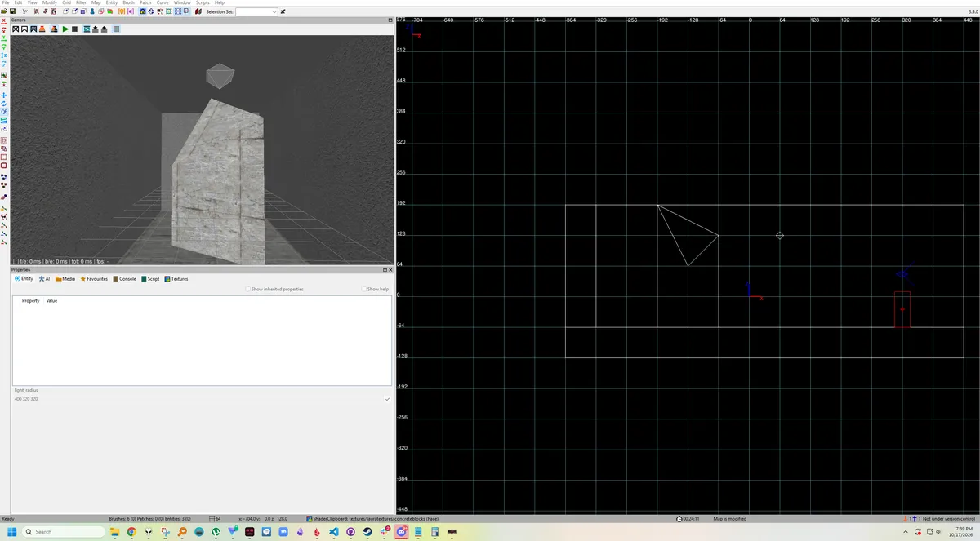980x541 pixels.
Task: Open the Filter menu
Action: [x=81, y=2]
